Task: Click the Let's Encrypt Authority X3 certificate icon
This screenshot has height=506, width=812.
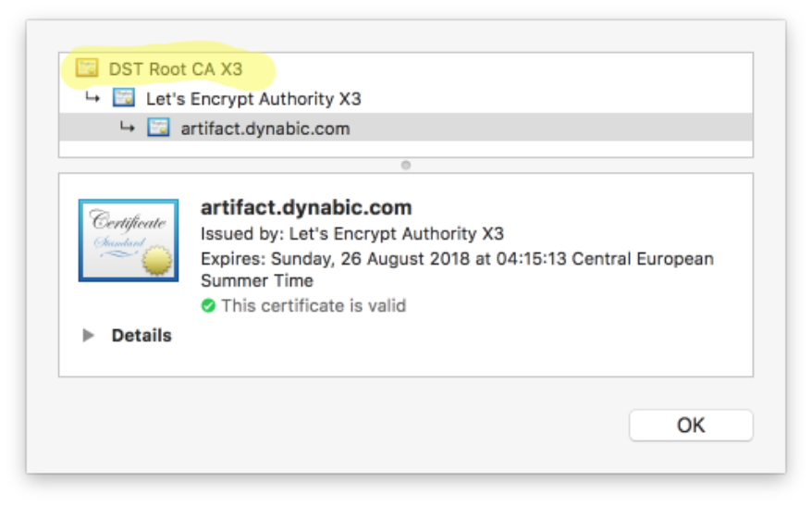Action: pos(123,98)
